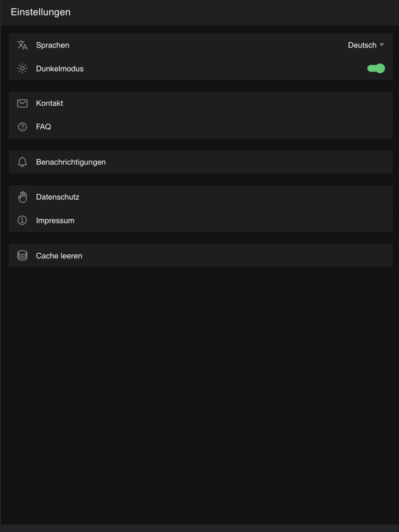
Task: Open the Deutsch language dropdown
Action: pyautogui.click(x=362, y=45)
